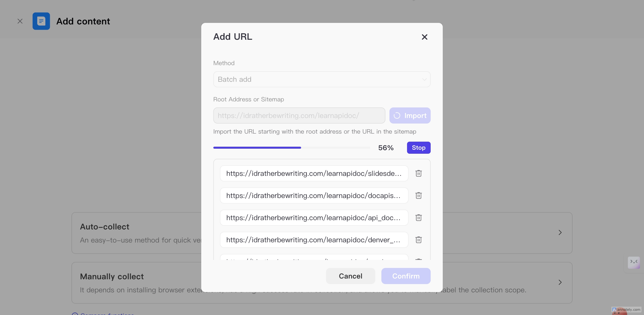Delete the docapis... URL entry
This screenshot has width=644, height=315.
(418, 195)
